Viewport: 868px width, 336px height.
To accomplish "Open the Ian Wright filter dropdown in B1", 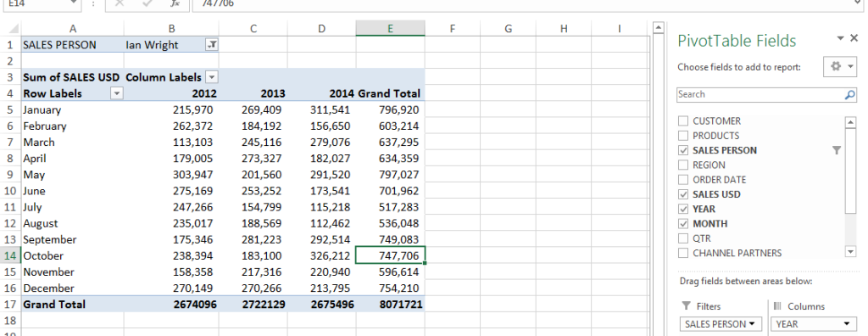I will tap(211, 46).
